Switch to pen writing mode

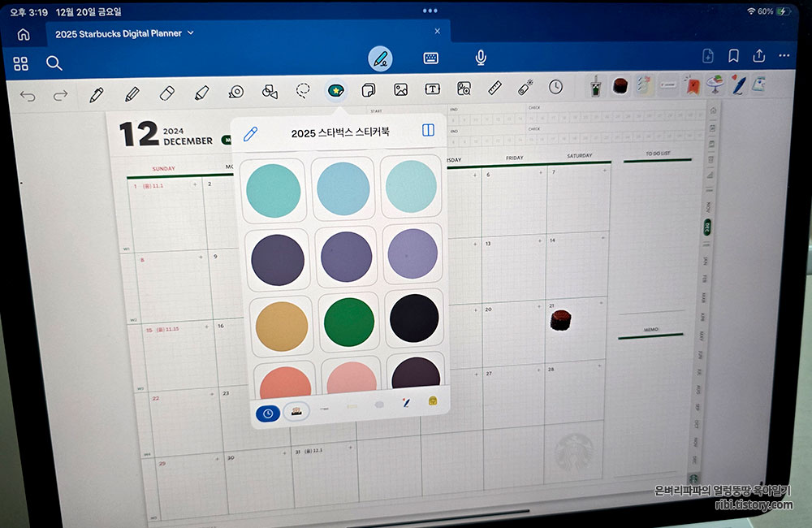[x=380, y=58]
